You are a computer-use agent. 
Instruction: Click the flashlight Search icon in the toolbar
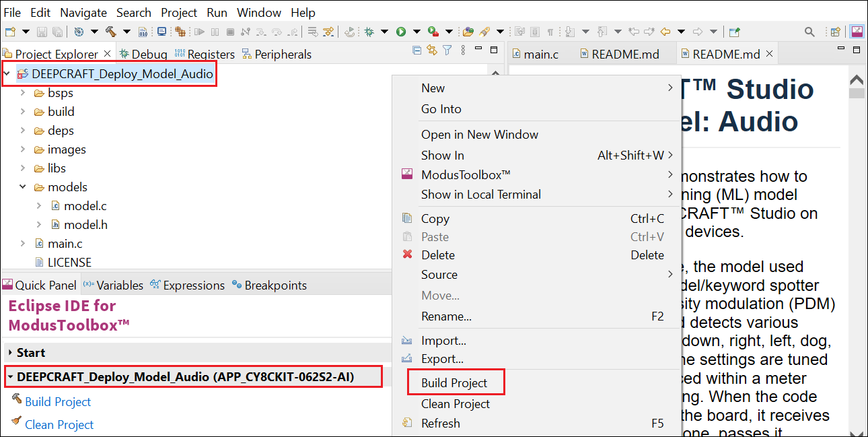[484, 32]
